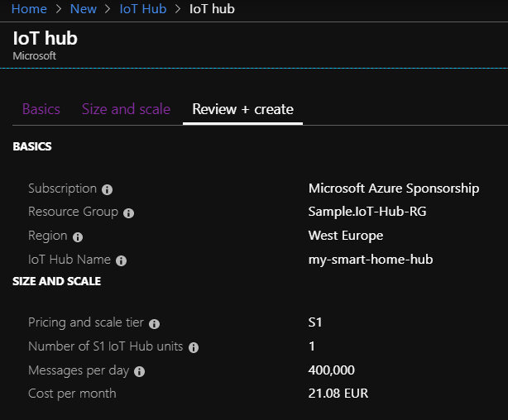
Task: Click the Subscription info icon
Action: (107, 189)
